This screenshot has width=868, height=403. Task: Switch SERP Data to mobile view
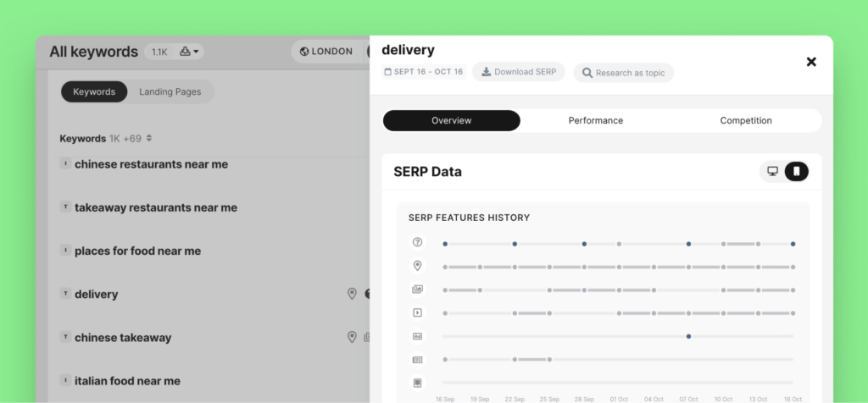tap(796, 172)
